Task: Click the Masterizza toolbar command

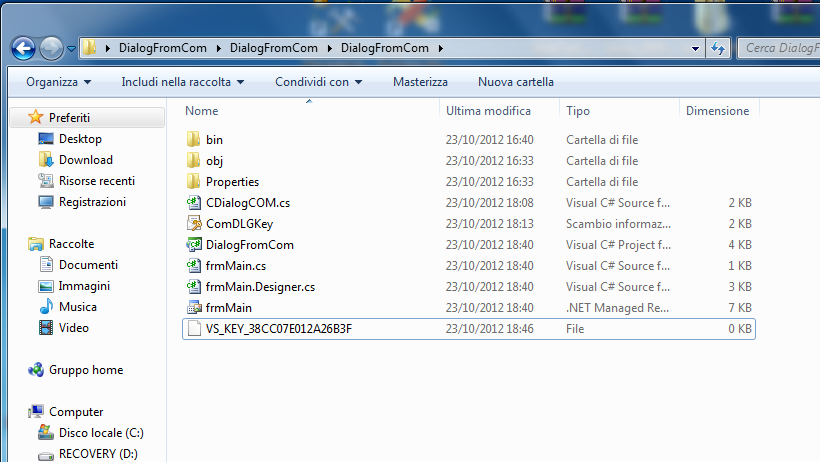Action: pyautogui.click(x=420, y=82)
